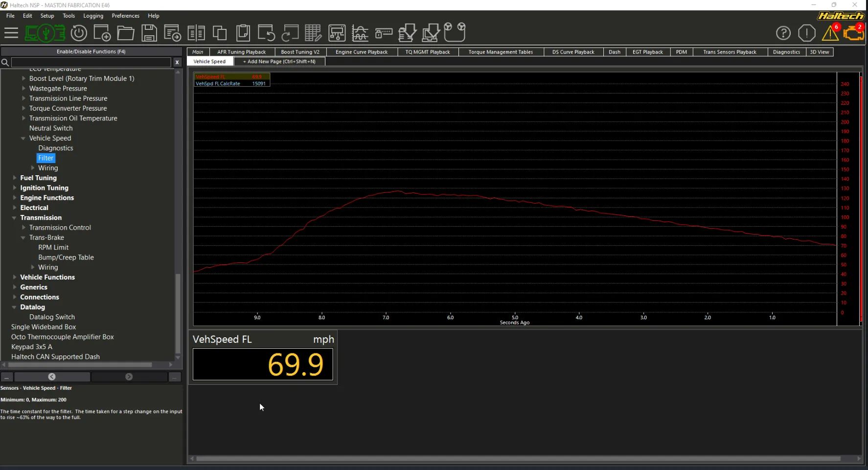Click left ellipsis history button

[7, 376]
